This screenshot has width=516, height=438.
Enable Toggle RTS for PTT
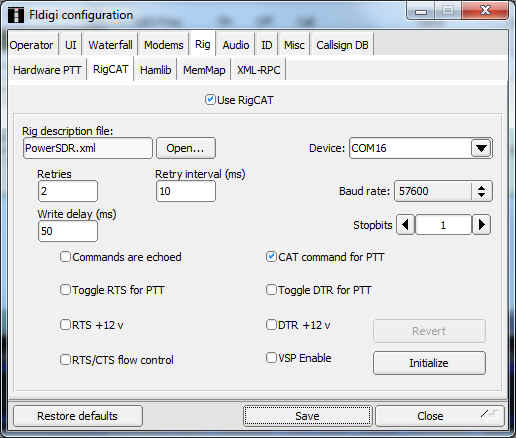pos(65,290)
